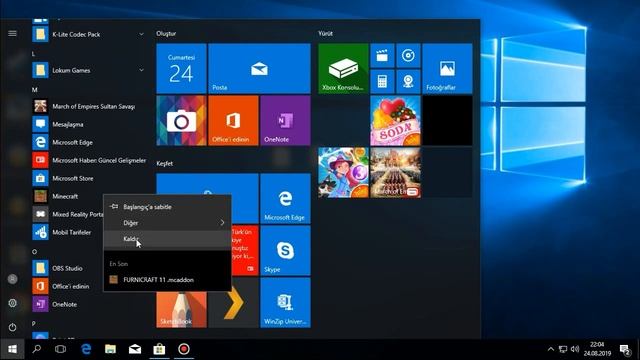Open the Groove music disc small tile
Image resolution: width=640 pixels, height=360 pixels.
pos(408,56)
